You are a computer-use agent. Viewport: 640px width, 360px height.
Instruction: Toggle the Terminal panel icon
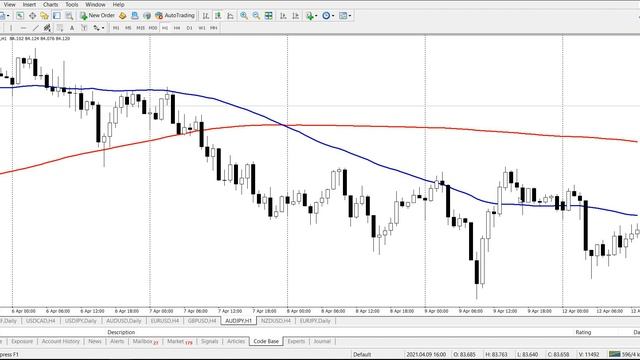coord(57,16)
